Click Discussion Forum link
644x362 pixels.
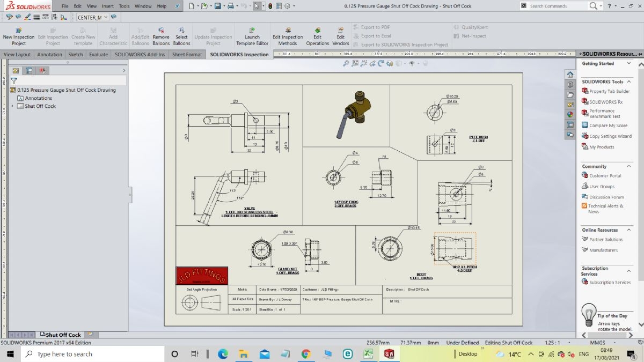point(606,197)
